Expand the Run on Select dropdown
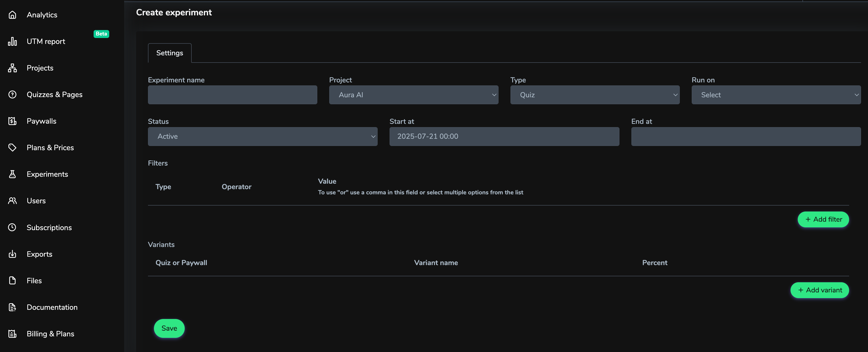This screenshot has height=352, width=868. [x=776, y=95]
